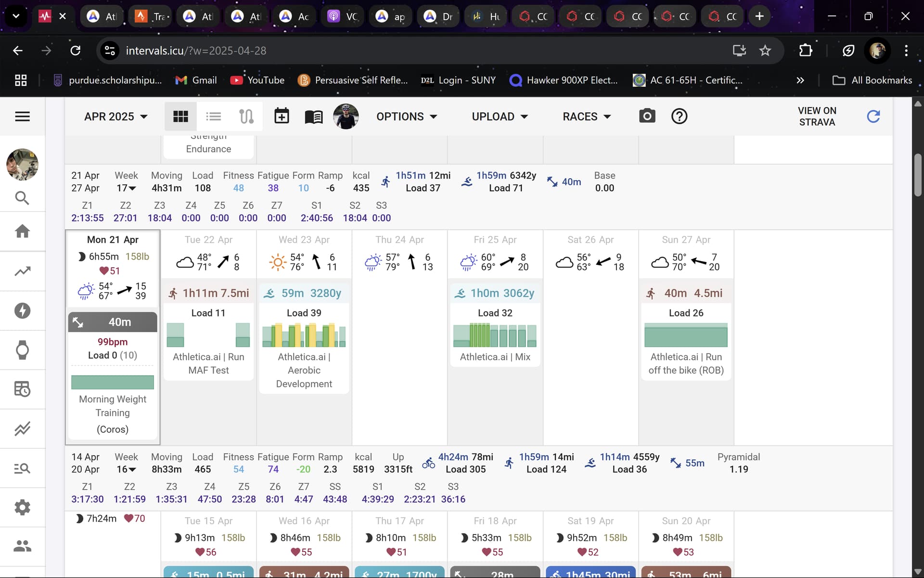Click the Pyramidal 1.19 value
This screenshot has height=578, width=924.
click(x=738, y=469)
